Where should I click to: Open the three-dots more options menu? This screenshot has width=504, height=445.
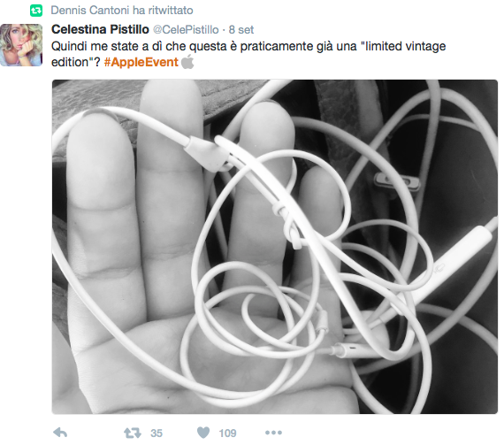[x=273, y=433]
